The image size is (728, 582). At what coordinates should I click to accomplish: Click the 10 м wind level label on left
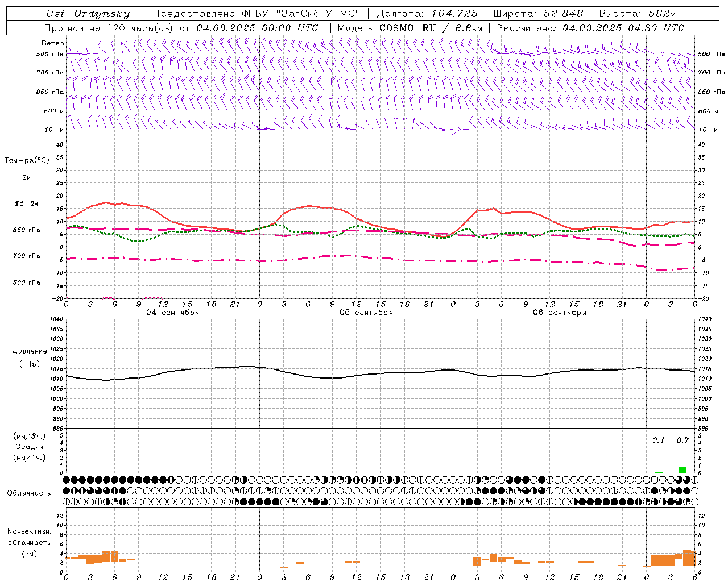pos(55,130)
